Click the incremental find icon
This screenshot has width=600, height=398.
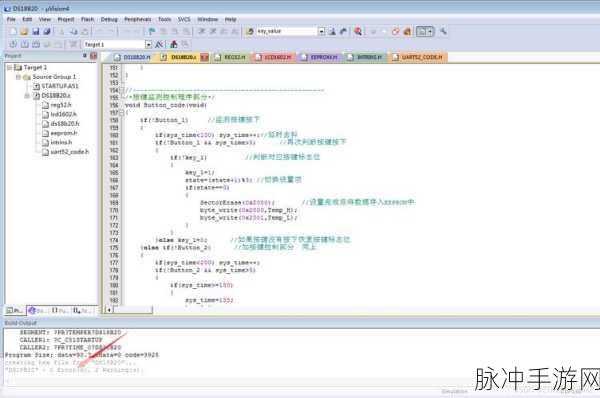[x=343, y=31]
